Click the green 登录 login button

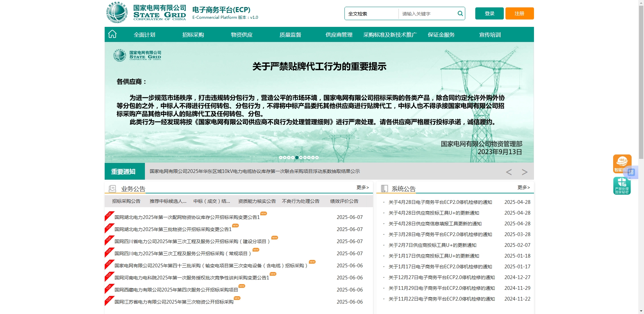[489, 13]
